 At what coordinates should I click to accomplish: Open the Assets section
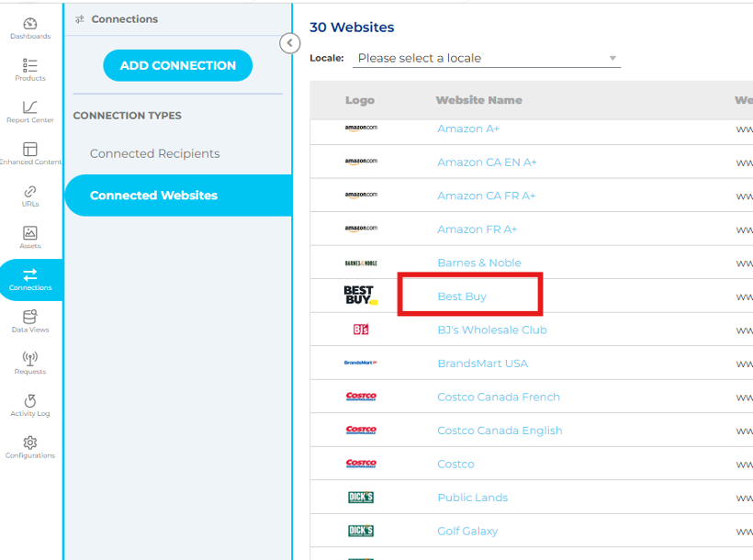pos(29,238)
